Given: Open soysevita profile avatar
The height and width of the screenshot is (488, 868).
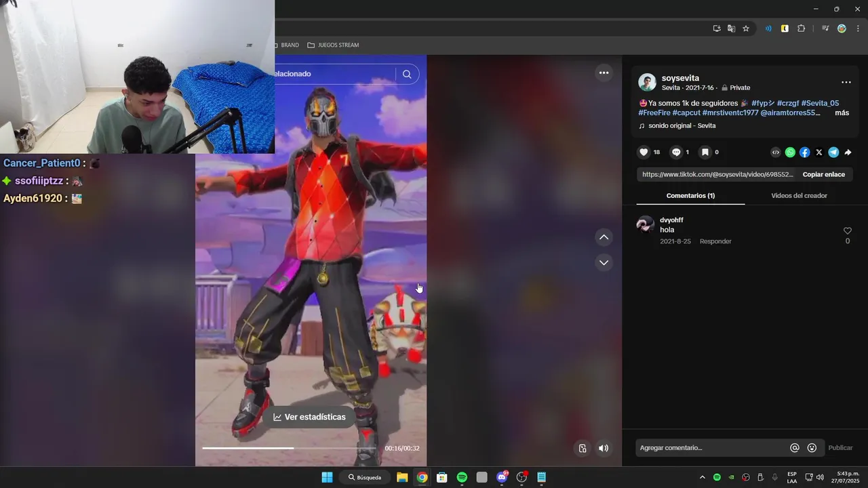Looking at the screenshot, I should 647,83.
